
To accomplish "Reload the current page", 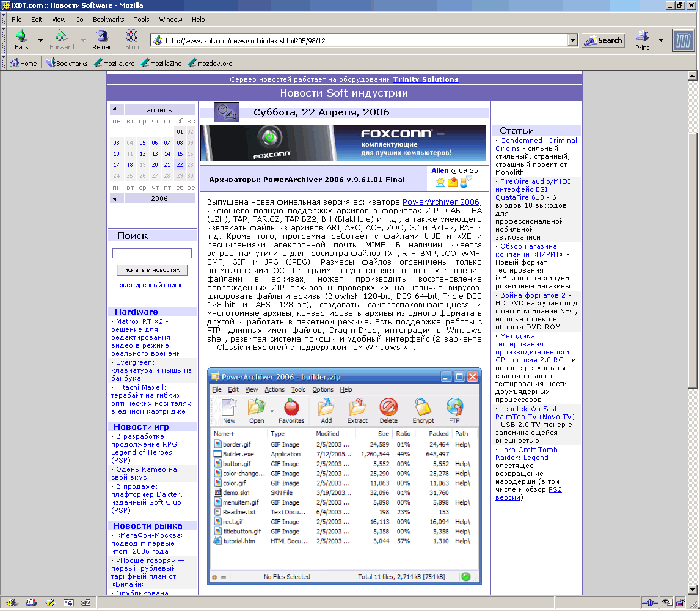I will pyautogui.click(x=102, y=40).
